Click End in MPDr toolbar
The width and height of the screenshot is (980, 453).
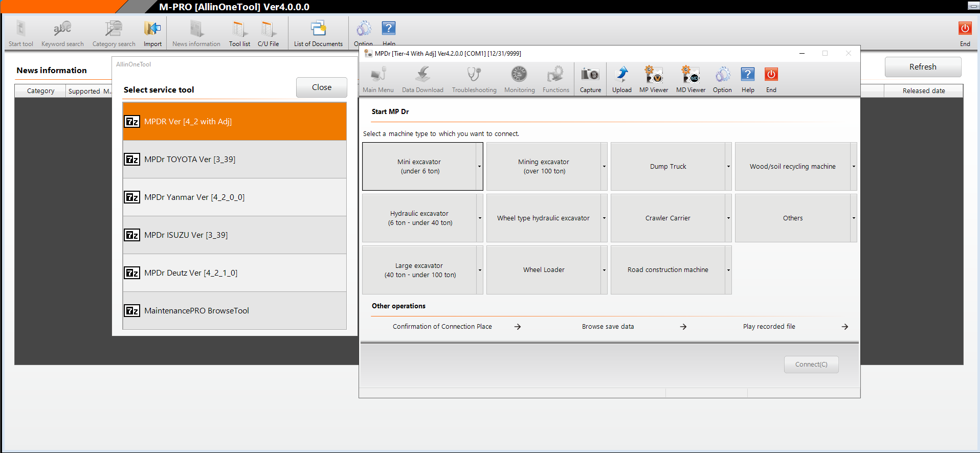771,79
